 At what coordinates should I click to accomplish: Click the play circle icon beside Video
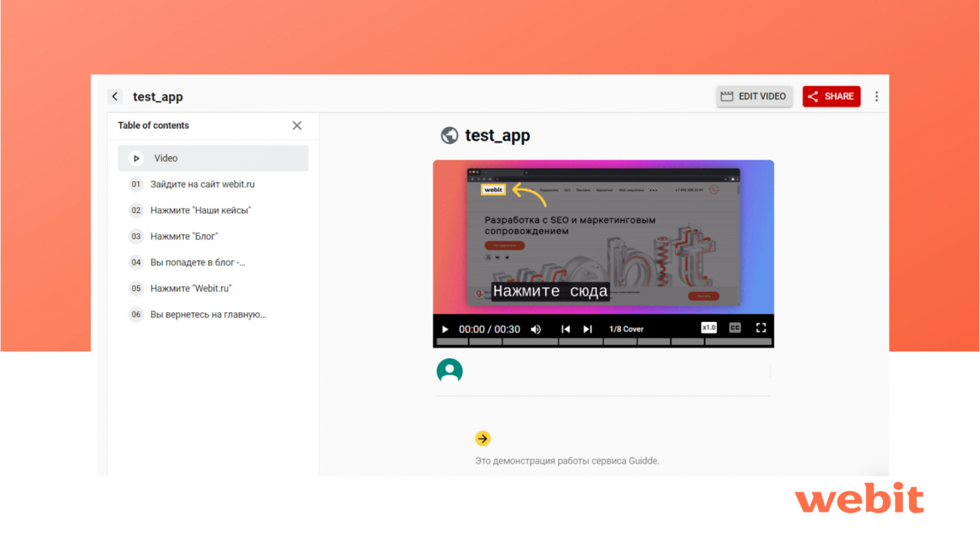tap(136, 158)
